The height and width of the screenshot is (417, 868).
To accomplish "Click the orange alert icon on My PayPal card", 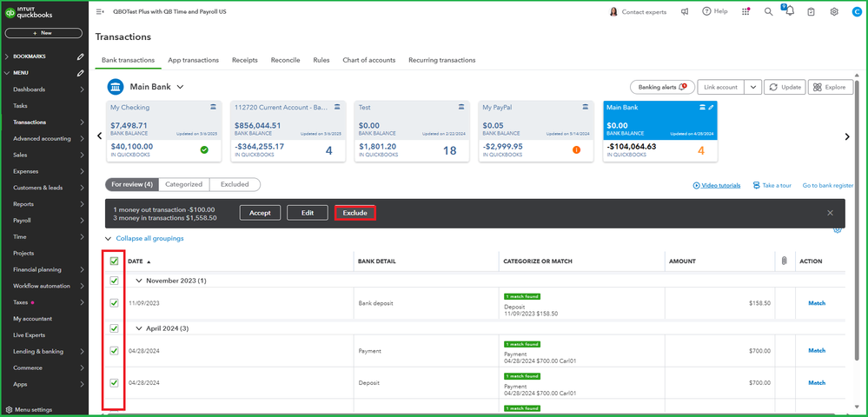I will point(576,149).
